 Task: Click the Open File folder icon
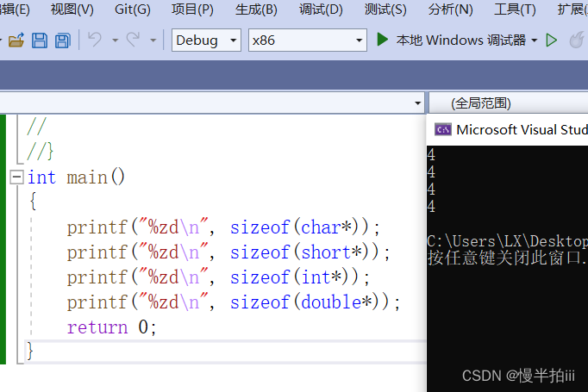[16, 40]
